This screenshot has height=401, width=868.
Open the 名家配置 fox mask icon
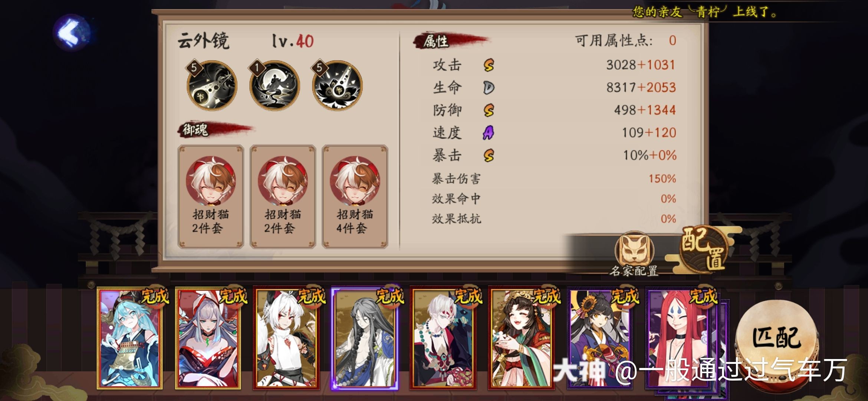point(634,248)
